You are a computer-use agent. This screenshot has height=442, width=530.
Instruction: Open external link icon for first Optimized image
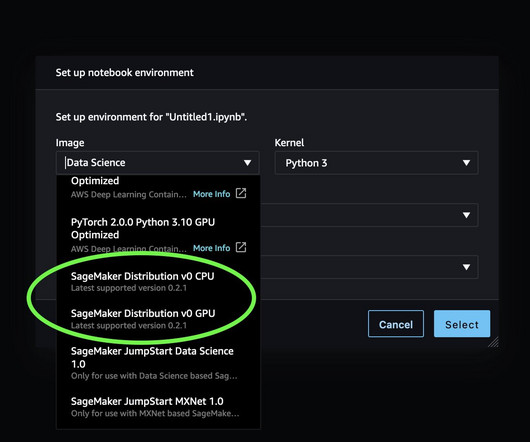[x=241, y=193]
